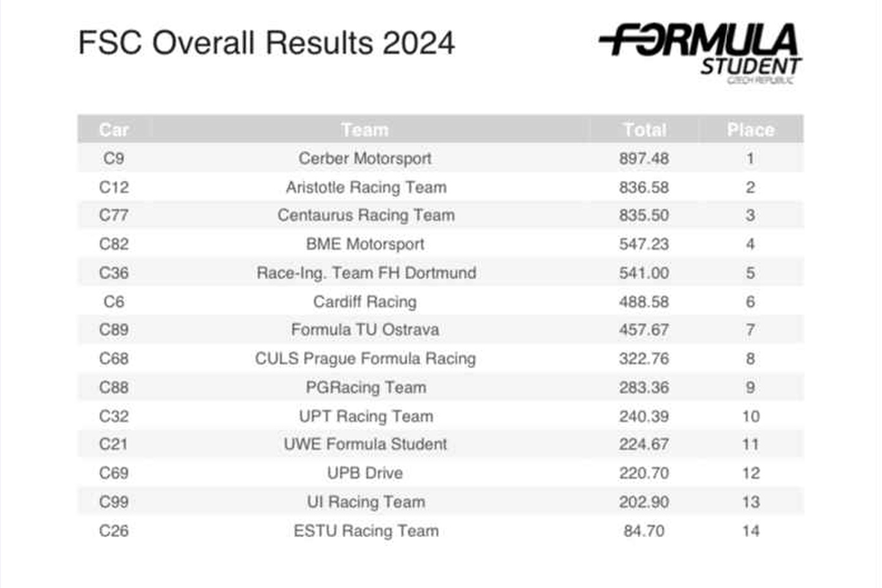Viewport: 882px width, 588px height.
Task: Select the Car column header
Action: coord(114,130)
